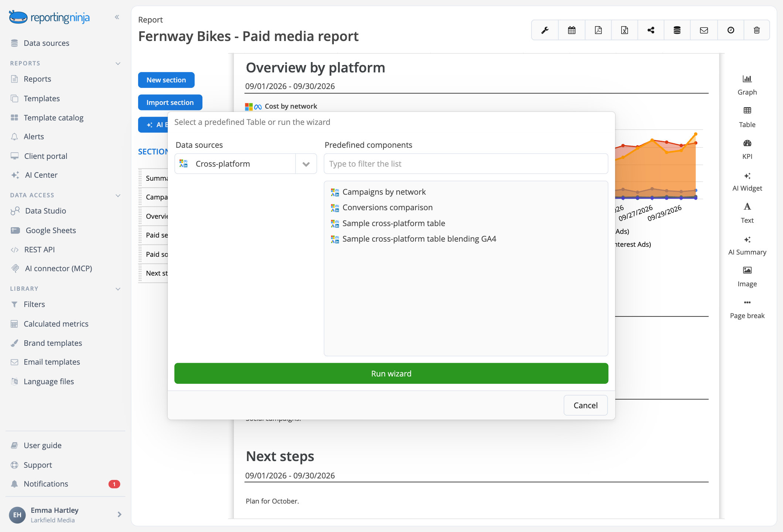Add a Table widget

point(747,117)
